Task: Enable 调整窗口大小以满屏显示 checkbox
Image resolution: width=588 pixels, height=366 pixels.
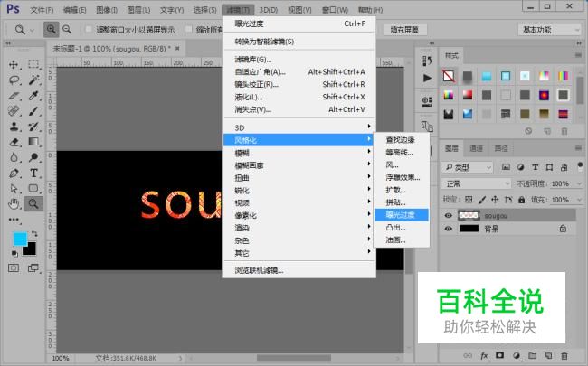Action: tap(89, 29)
